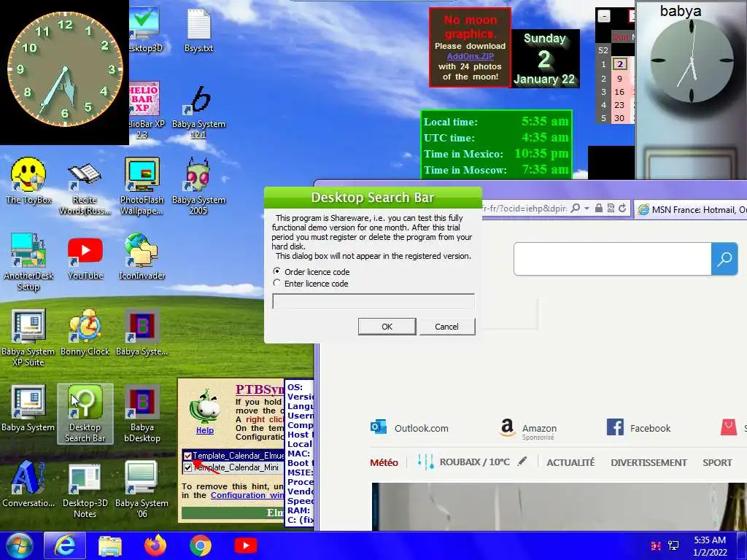This screenshot has width=747, height=560.
Task: Select Desktop Search Bar desktop icon
Action: pyautogui.click(x=85, y=413)
